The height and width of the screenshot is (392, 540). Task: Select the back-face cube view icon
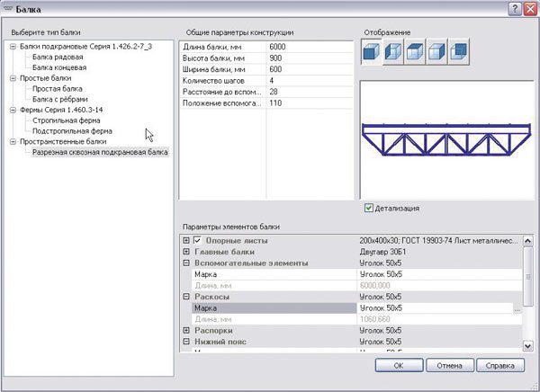pyautogui.click(x=459, y=53)
